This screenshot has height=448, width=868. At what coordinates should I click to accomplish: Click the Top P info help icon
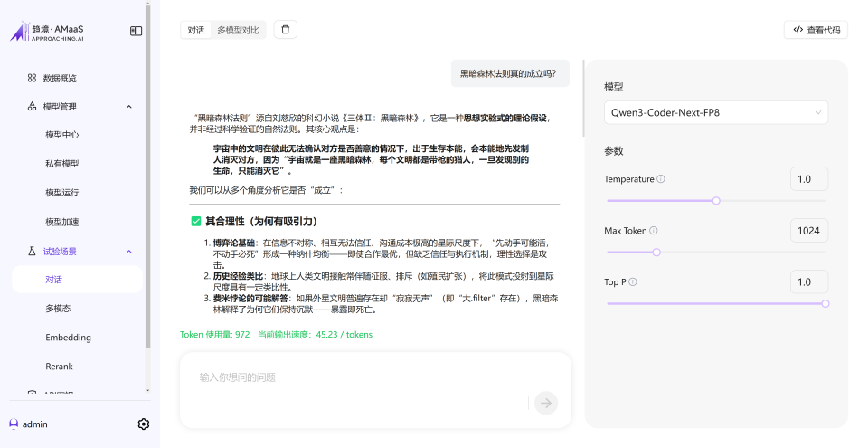coord(633,282)
